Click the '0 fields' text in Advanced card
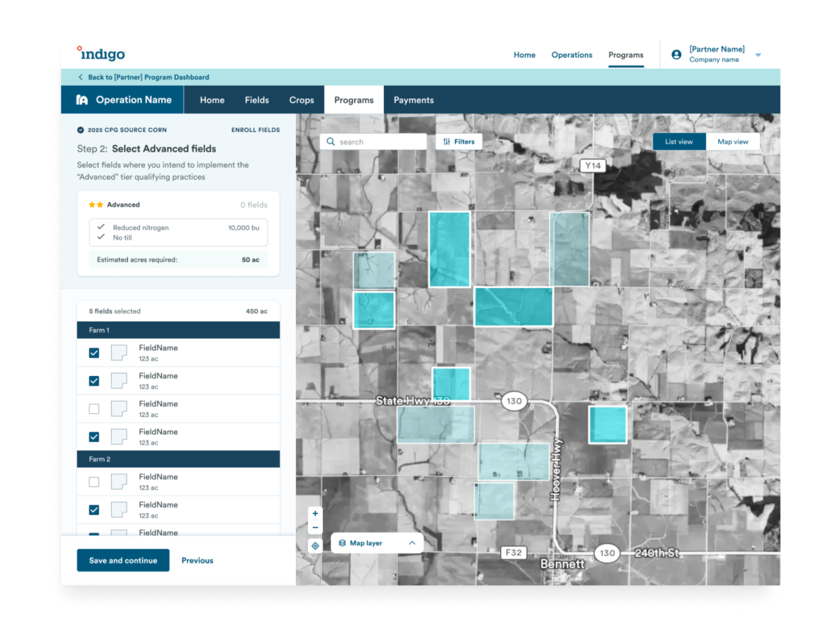The width and height of the screenshot is (840, 630). click(x=254, y=205)
